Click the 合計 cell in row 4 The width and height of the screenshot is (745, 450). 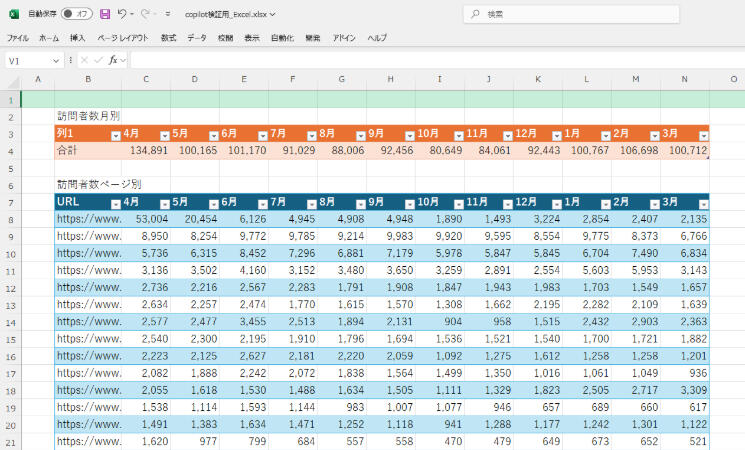pos(88,151)
